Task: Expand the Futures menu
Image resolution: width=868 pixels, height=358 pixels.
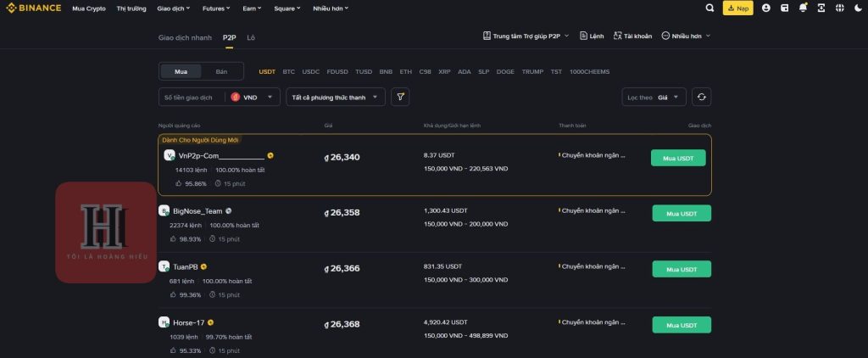Action: (216, 8)
